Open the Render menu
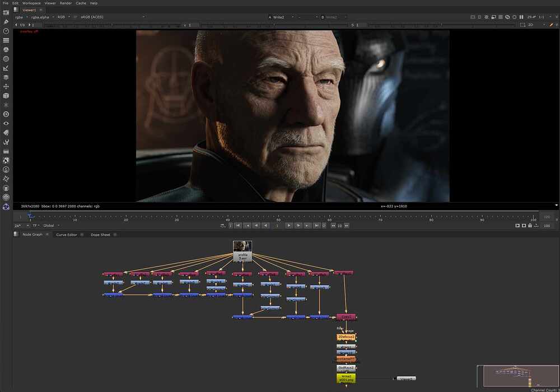 (x=66, y=3)
